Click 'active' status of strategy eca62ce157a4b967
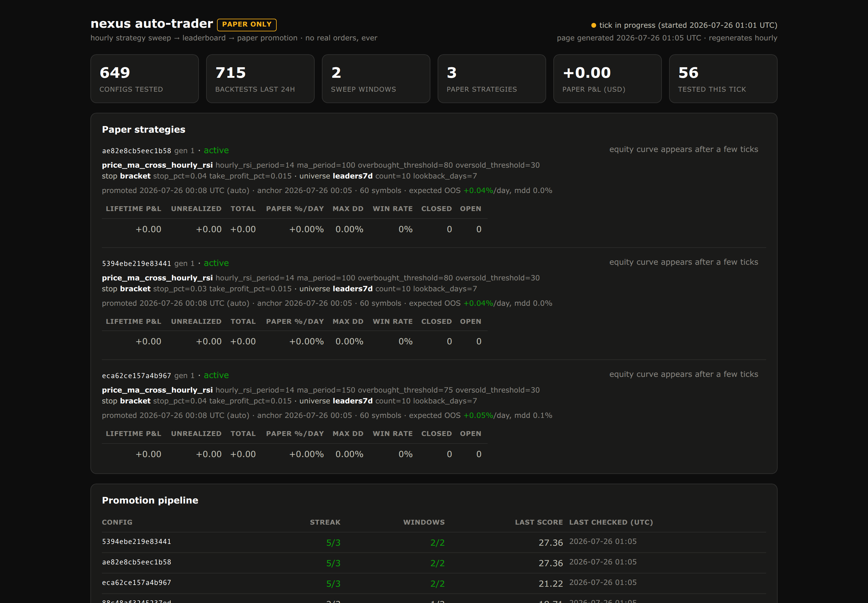Screen dimensions: 868x603 point(216,375)
